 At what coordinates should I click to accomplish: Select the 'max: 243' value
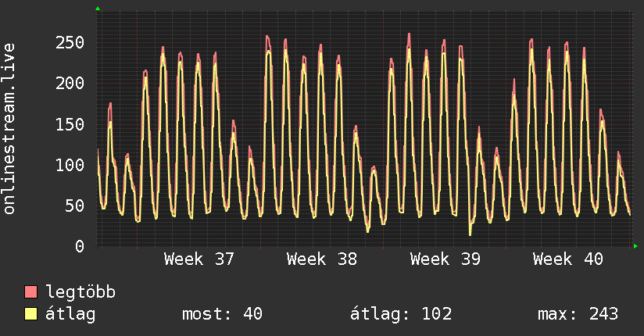[578, 314]
